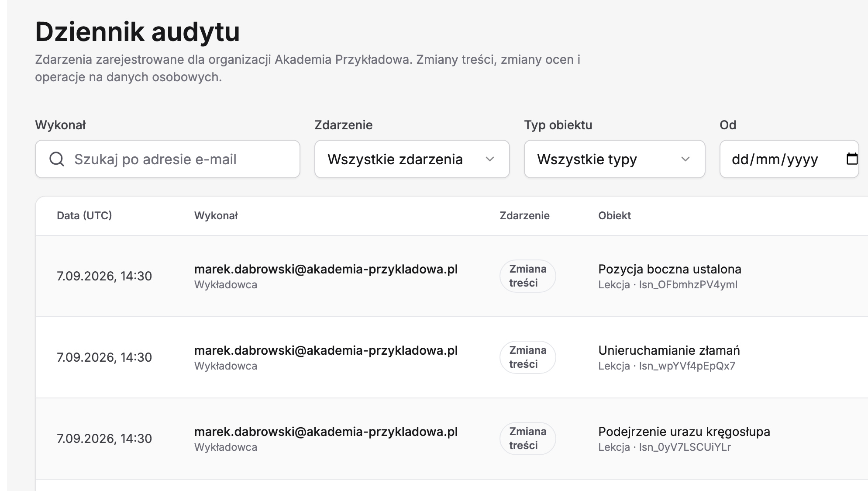This screenshot has width=868, height=491.
Task: Click the date in the 'Podejrzenie urazu kręgosłupa' row
Action: [104, 439]
